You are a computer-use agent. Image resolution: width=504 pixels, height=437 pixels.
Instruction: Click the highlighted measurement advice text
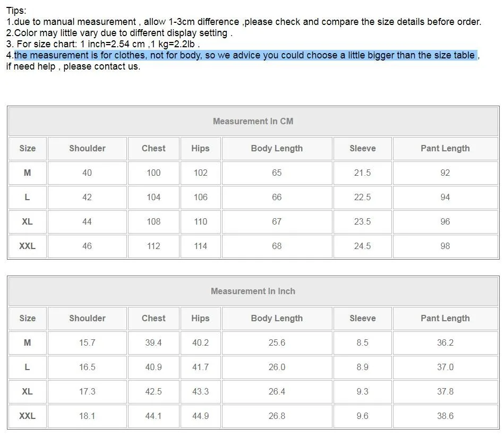(x=245, y=55)
